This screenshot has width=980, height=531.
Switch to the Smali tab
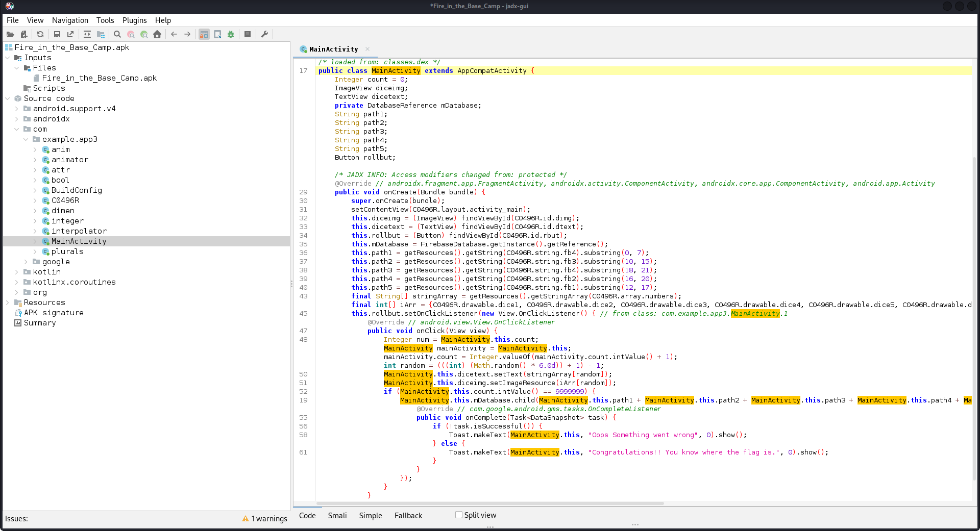click(x=337, y=516)
